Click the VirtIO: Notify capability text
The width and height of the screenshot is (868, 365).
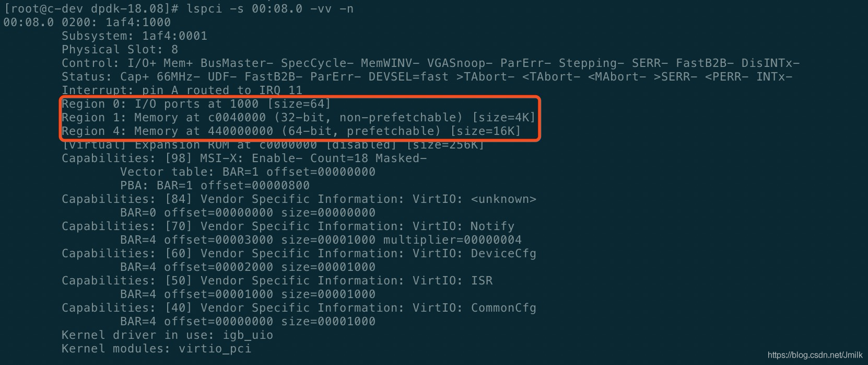463,226
